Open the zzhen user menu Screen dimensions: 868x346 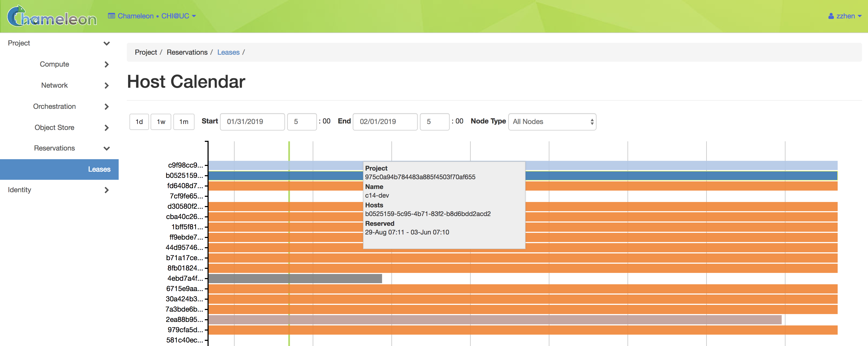(x=845, y=16)
